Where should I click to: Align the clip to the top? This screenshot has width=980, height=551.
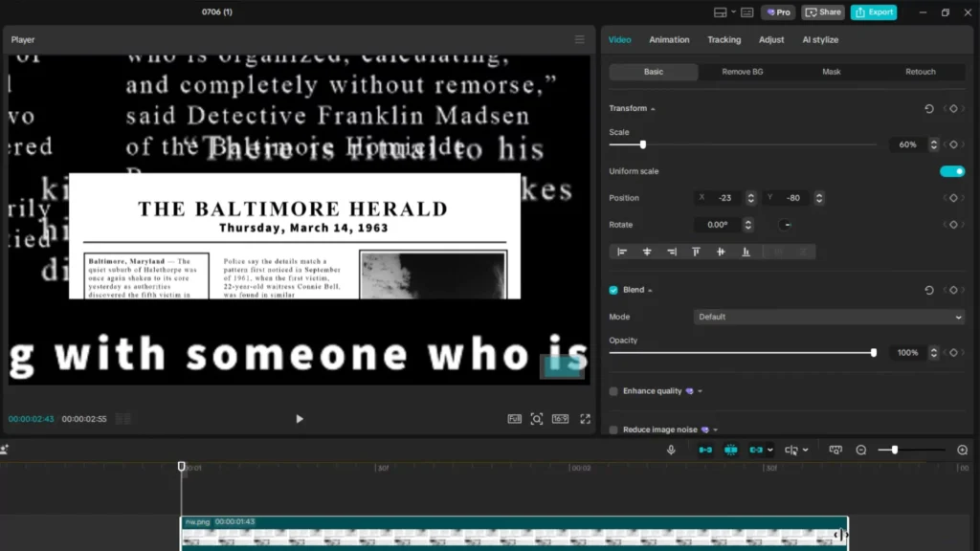[697, 252]
